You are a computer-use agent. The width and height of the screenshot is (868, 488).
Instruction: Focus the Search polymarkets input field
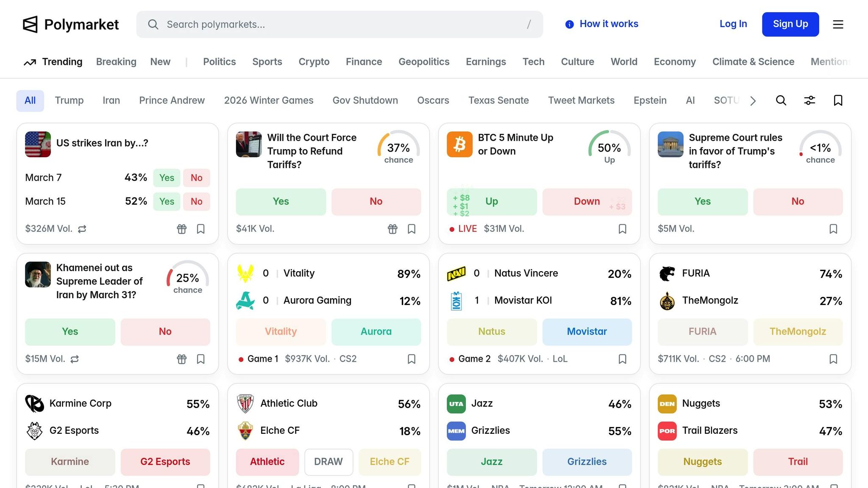[x=339, y=25]
